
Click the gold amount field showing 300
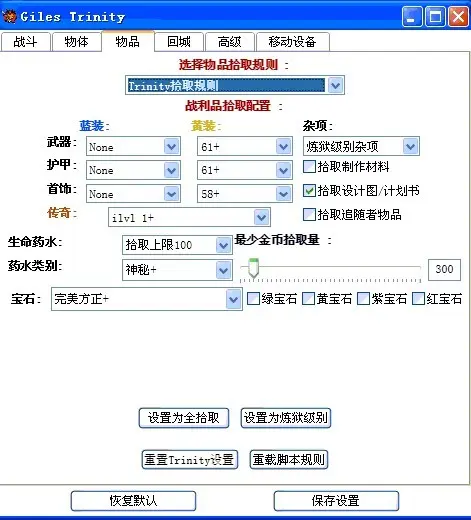(444, 269)
